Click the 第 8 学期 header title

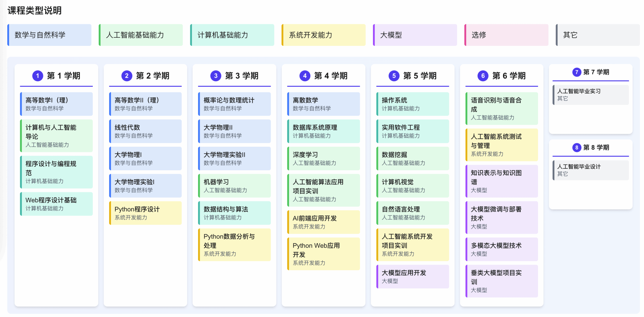pos(596,148)
